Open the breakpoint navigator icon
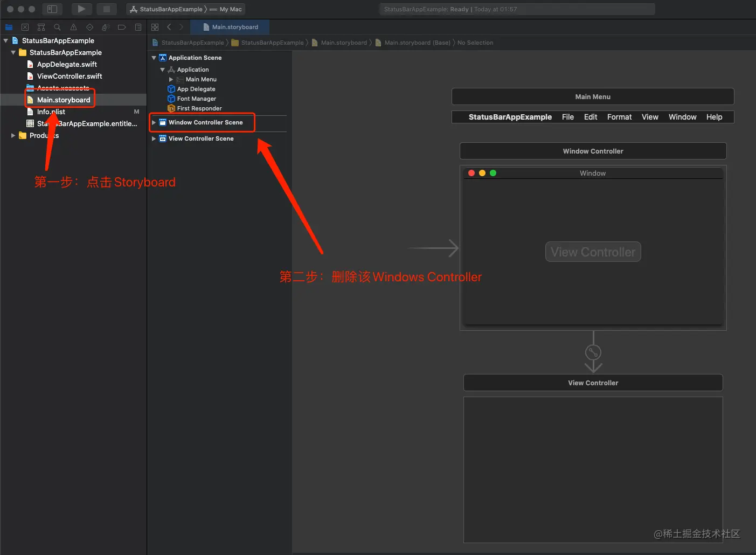The image size is (756, 555). click(x=122, y=27)
